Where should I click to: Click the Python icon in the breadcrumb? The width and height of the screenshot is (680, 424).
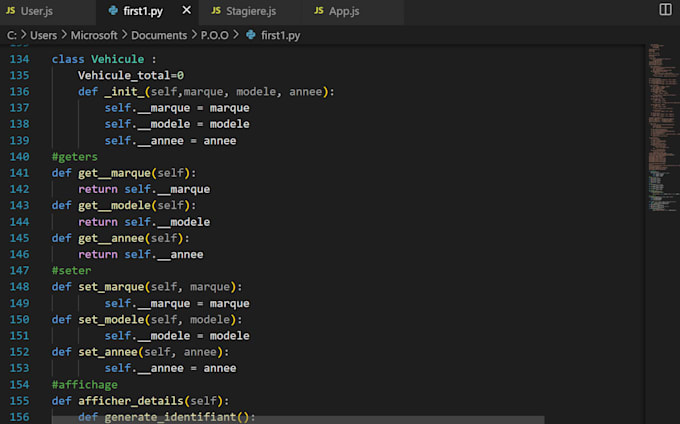point(251,35)
